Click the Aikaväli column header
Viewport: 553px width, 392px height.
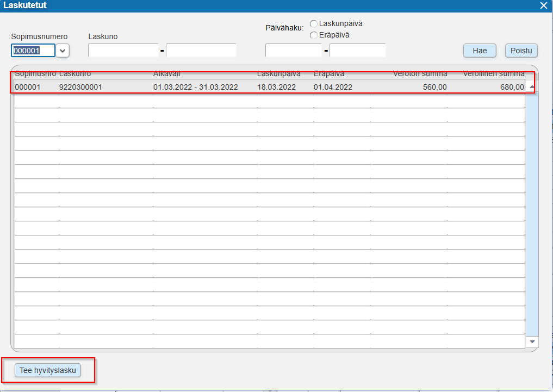point(167,74)
